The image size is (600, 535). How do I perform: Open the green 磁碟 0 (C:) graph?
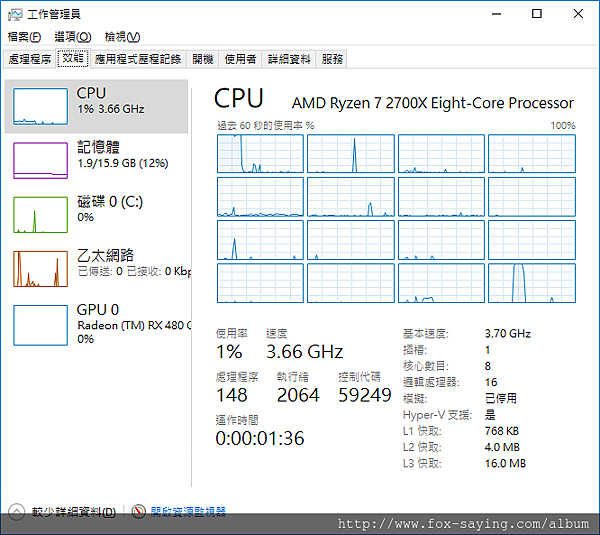click(x=41, y=215)
